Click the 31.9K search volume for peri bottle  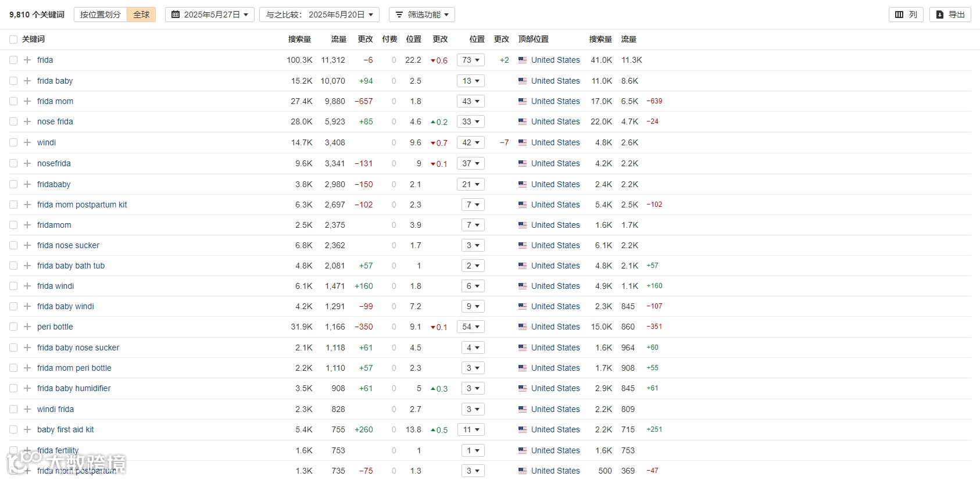[x=302, y=327]
